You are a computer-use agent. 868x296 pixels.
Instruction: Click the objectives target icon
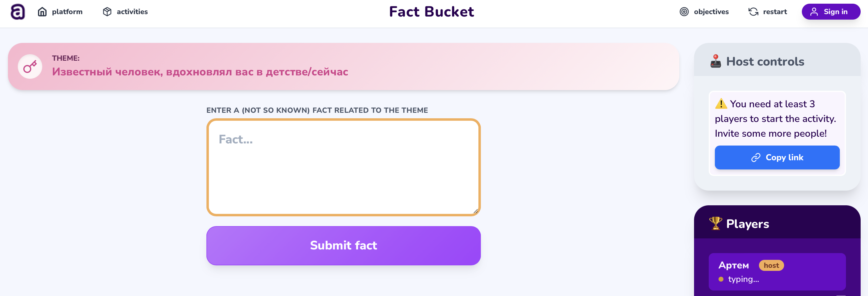(x=684, y=12)
